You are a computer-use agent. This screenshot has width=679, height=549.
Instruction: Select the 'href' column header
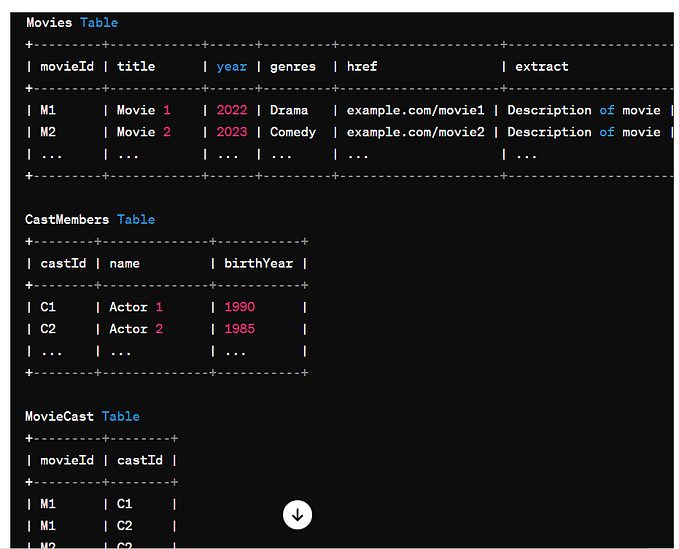[x=362, y=67]
